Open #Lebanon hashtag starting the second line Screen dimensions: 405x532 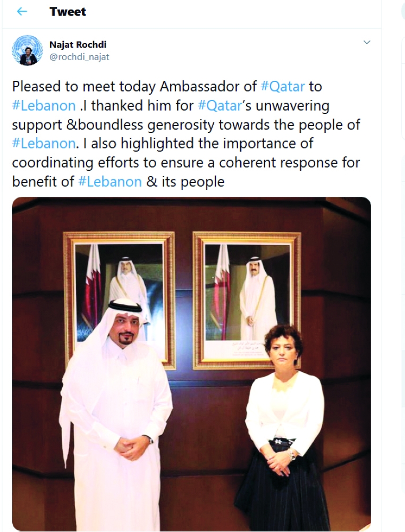coord(44,105)
